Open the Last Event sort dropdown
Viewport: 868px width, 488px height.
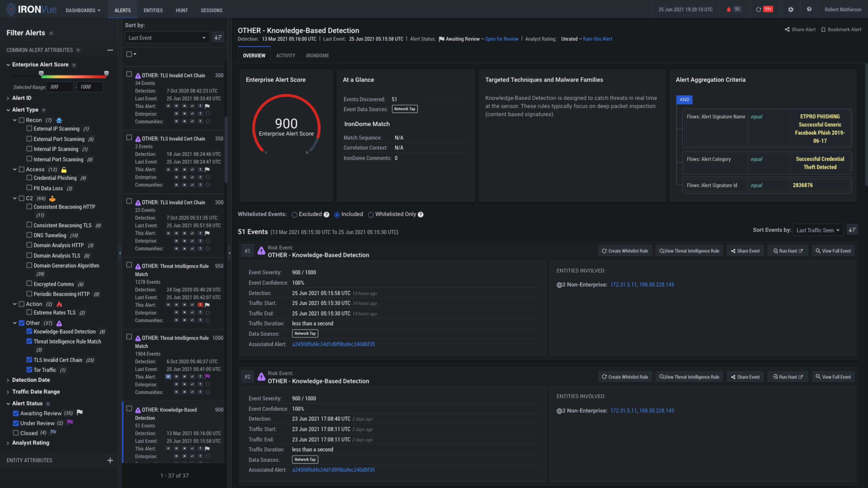tap(167, 38)
